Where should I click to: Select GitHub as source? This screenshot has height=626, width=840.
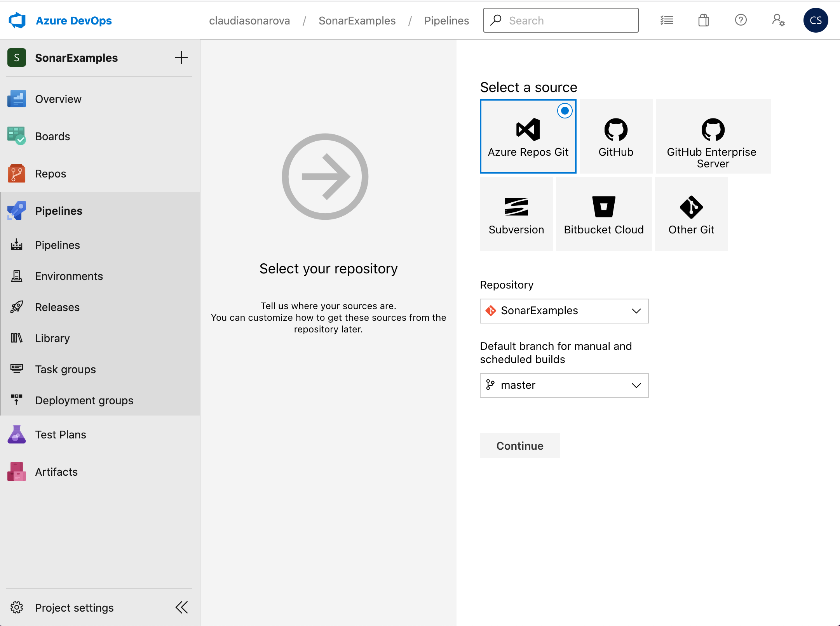tap(616, 136)
